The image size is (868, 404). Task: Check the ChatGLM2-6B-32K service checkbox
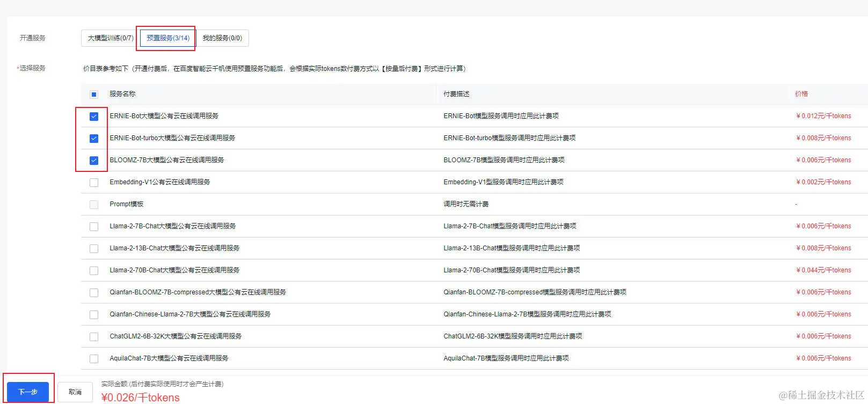pyautogui.click(x=94, y=337)
